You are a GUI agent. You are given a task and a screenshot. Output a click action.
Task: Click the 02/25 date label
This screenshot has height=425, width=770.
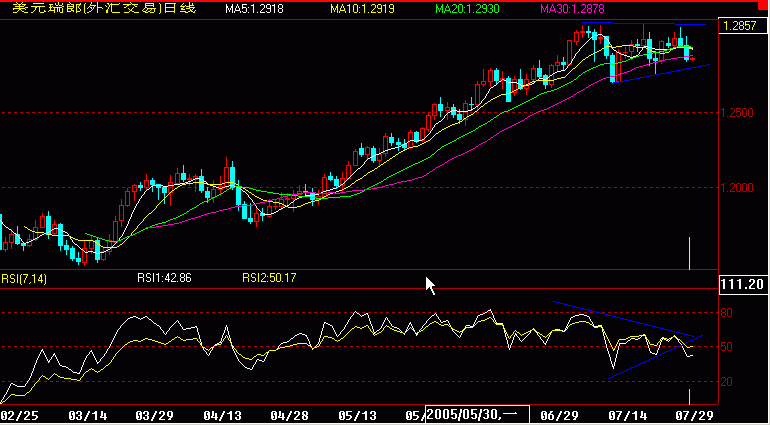19,416
